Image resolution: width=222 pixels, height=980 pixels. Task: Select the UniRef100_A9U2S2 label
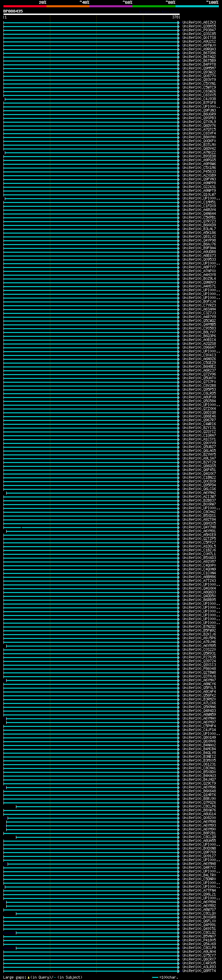pos(199,41)
